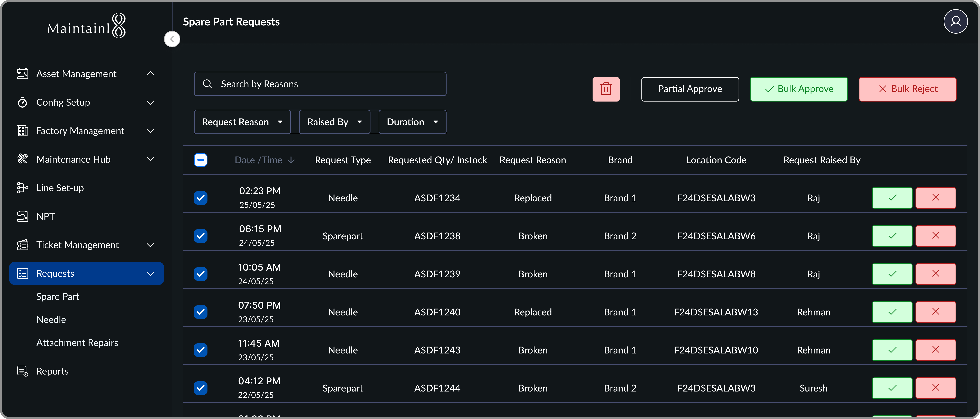Click the Config Setup clock icon
The height and width of the screenshot is (419, 980).
(22, 102)
